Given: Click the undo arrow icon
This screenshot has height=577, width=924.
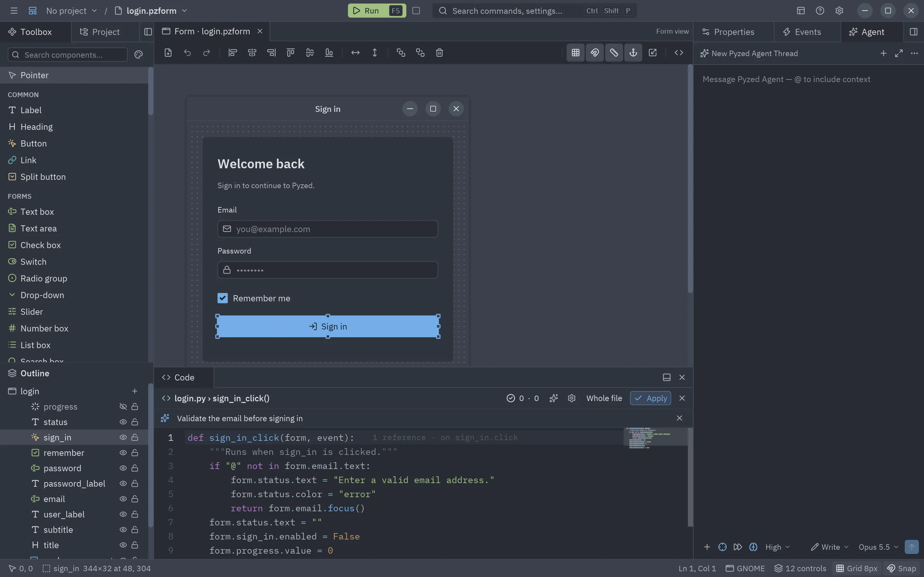Looking at the screenshot, I should [187, 53].
